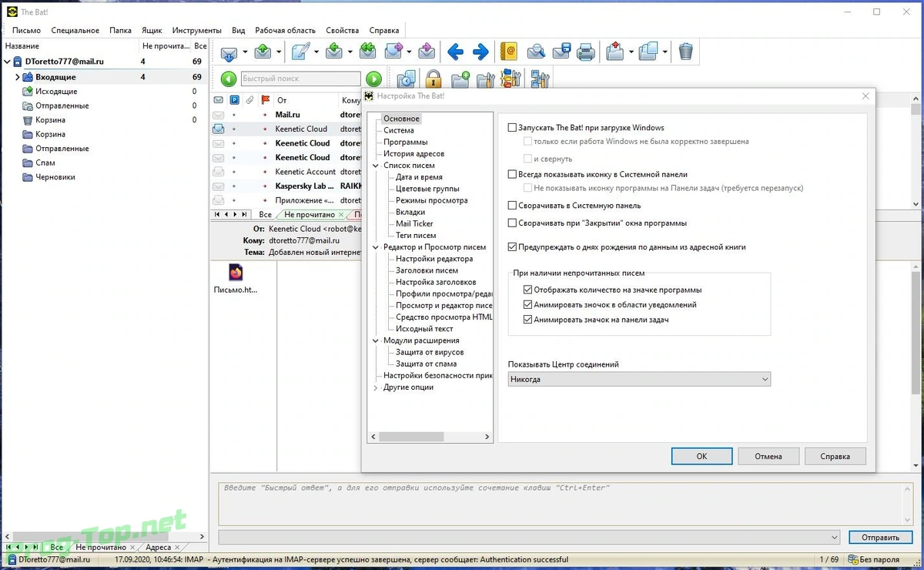The width and height of the screenshot is (924, 570).
Task: Click the Forward message icon with purple arrow
Action: [x=393, y=52]
